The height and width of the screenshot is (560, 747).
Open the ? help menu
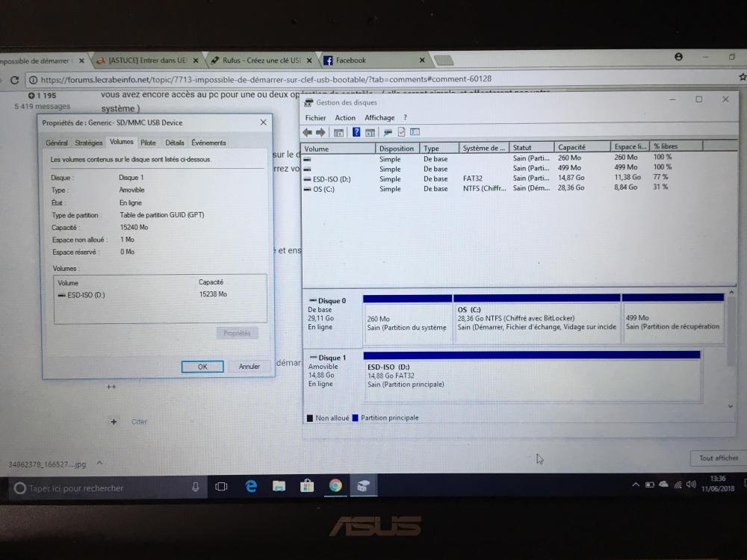pyautogui.click(x=405, y=118)
